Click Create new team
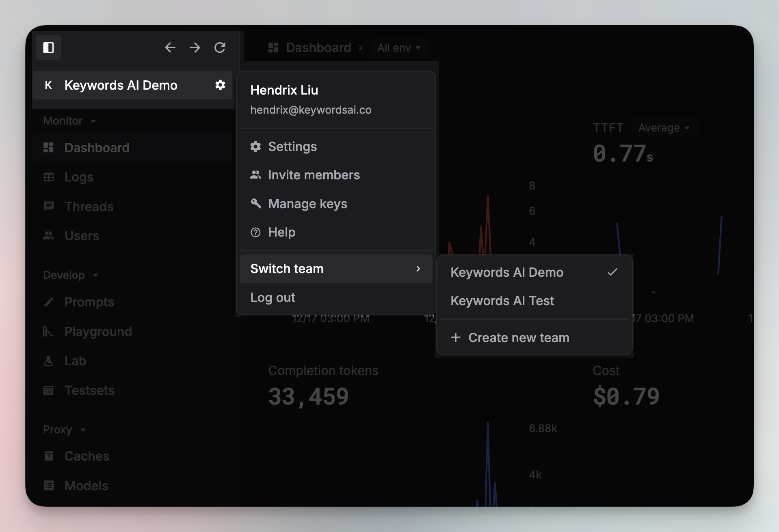 click(x=534, y=337)
